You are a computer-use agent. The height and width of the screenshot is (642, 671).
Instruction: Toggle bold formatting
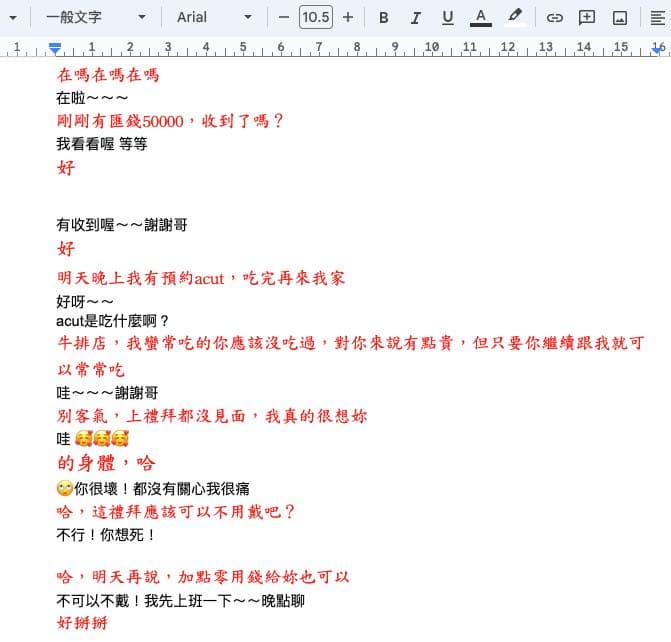pos(383,18)
